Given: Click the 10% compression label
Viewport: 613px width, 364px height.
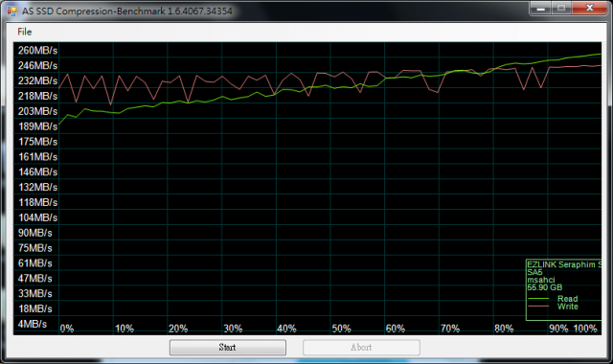Looking at the screenshot, I should [125, 329].
